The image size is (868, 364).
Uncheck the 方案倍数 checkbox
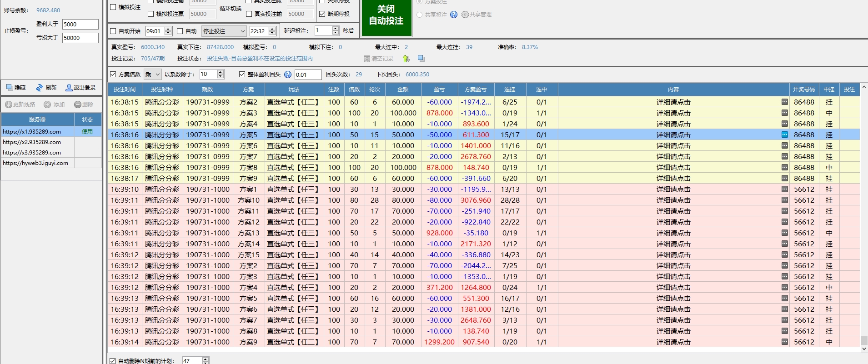(x=113, y=75)
